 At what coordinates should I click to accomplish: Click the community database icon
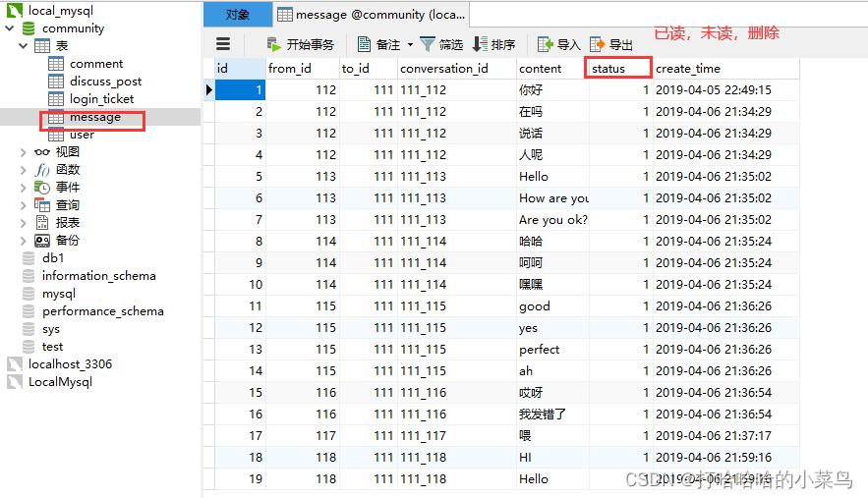(29, 28)
